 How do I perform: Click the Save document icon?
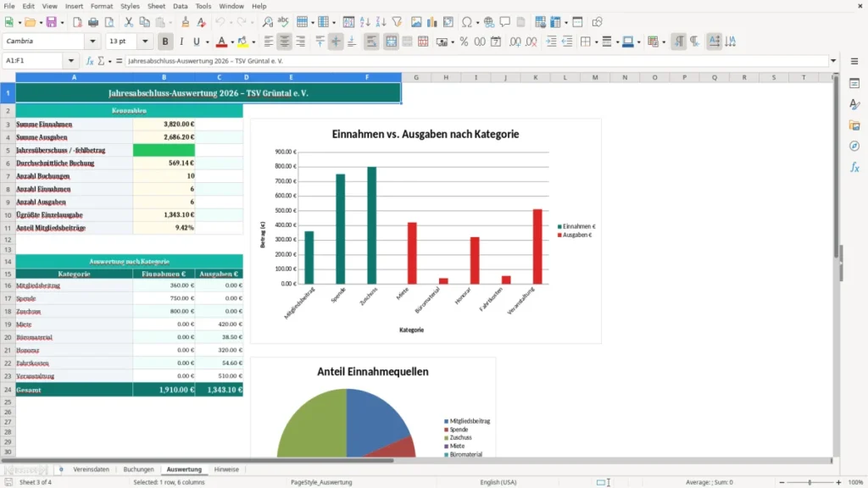[52, 22]
